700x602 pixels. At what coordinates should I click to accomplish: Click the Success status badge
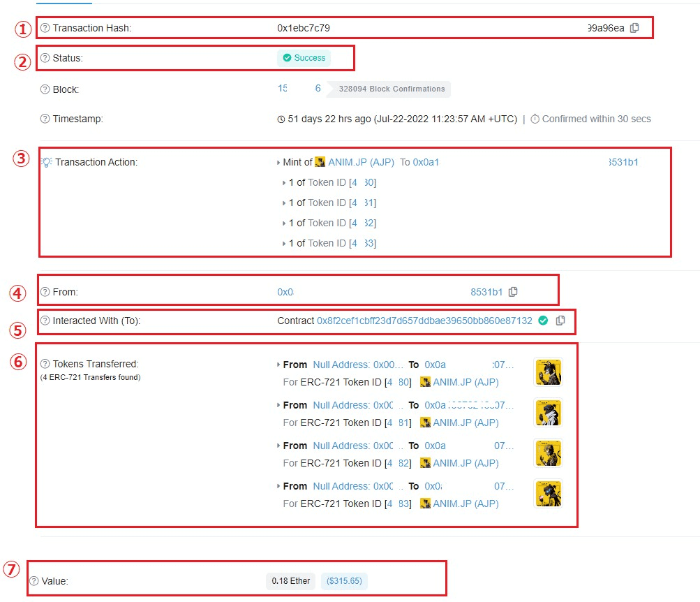point(304,58)
